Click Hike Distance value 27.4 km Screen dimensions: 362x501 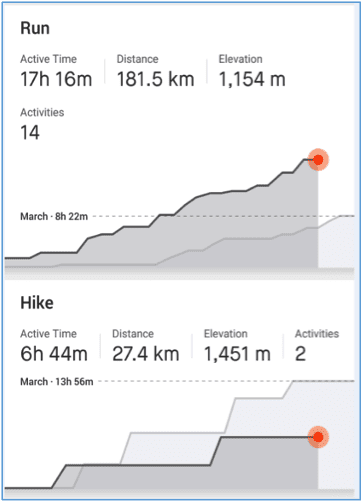click(146, 354)
